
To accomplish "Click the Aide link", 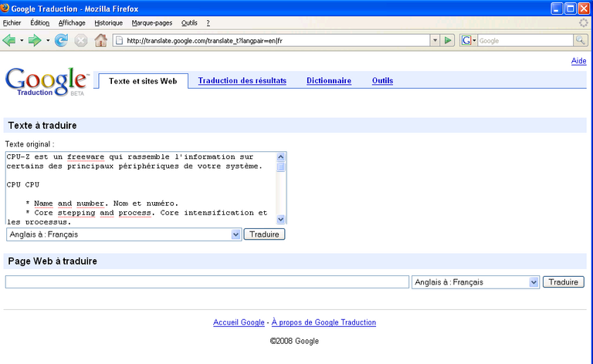I will (578, 61).
